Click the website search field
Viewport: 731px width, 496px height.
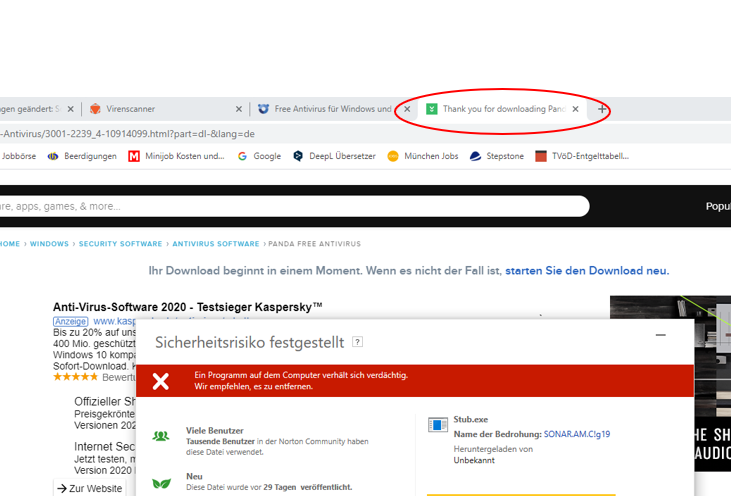click(x=294, y=206)
